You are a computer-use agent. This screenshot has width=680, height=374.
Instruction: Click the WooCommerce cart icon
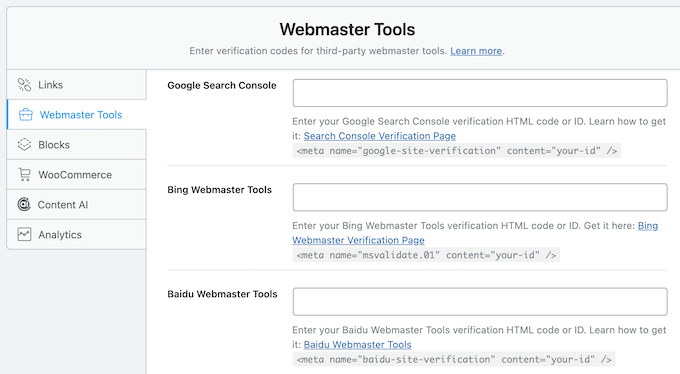(24, 174)
